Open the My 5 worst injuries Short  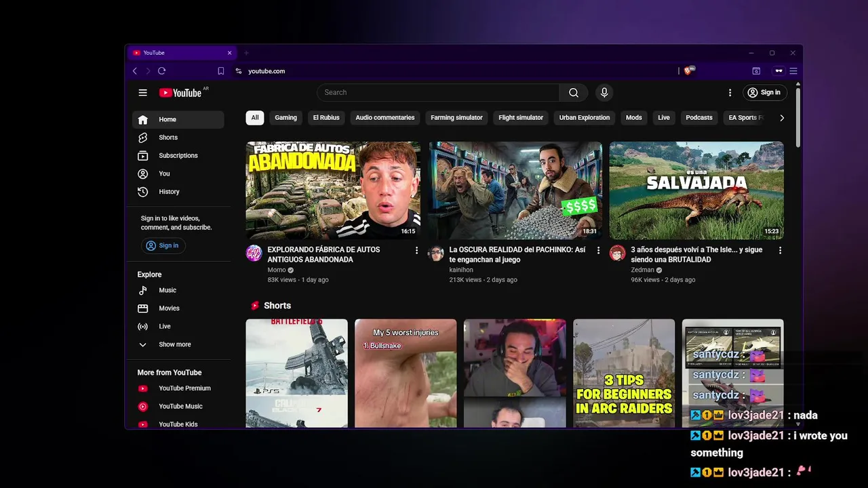pos(406,373)
